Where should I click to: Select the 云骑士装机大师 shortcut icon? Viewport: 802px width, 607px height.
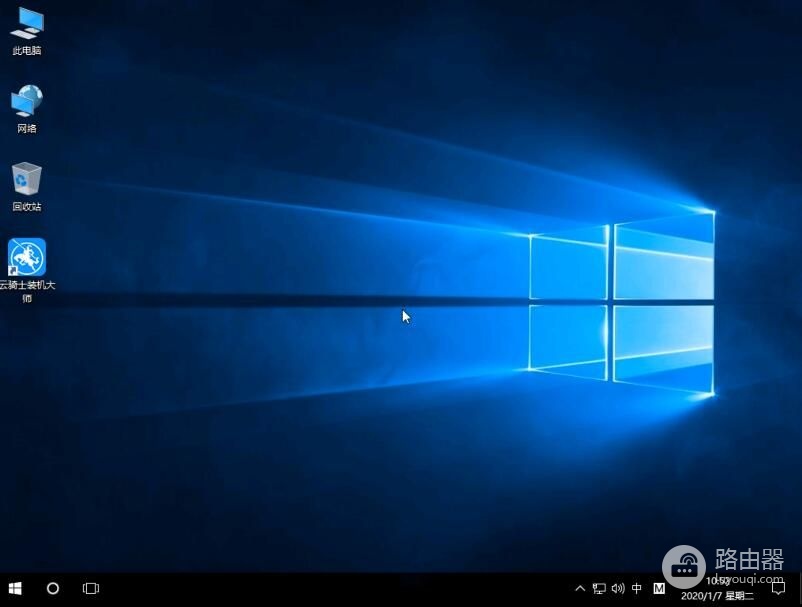click(x=27, y=270)
